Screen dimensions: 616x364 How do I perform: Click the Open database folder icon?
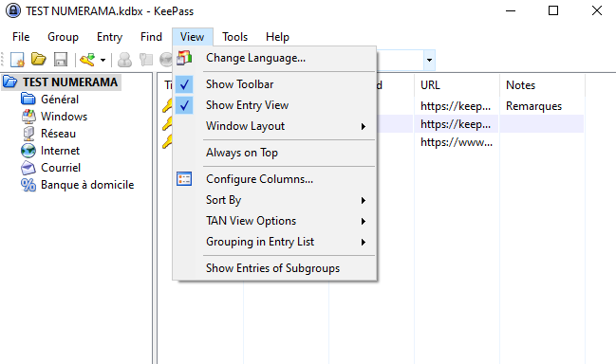click(x=39, y=59)
